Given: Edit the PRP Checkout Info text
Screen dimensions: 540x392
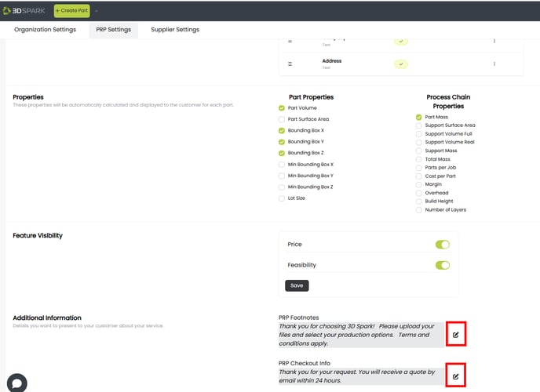Looking at the screenshot, I should 455,376.
